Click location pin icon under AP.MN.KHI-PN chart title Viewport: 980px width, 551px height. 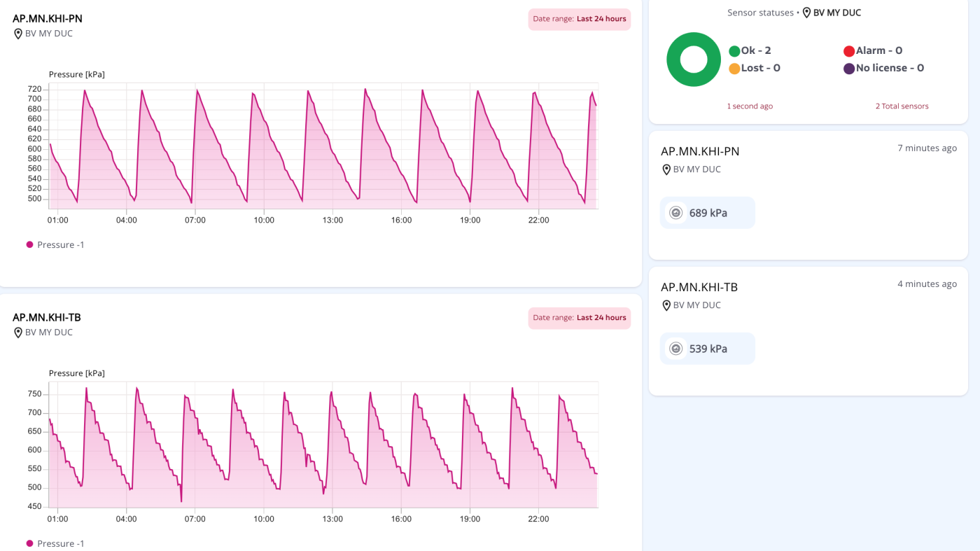coord(18,34)
